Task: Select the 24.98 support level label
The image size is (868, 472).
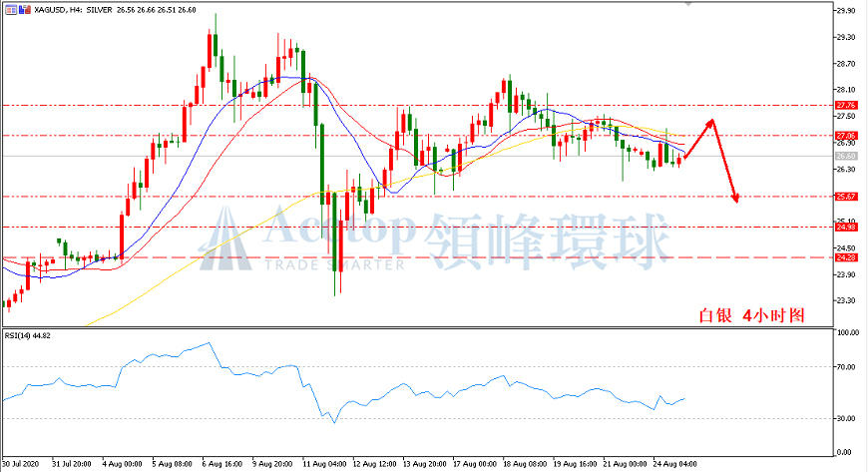Action: tap(846, 227)
